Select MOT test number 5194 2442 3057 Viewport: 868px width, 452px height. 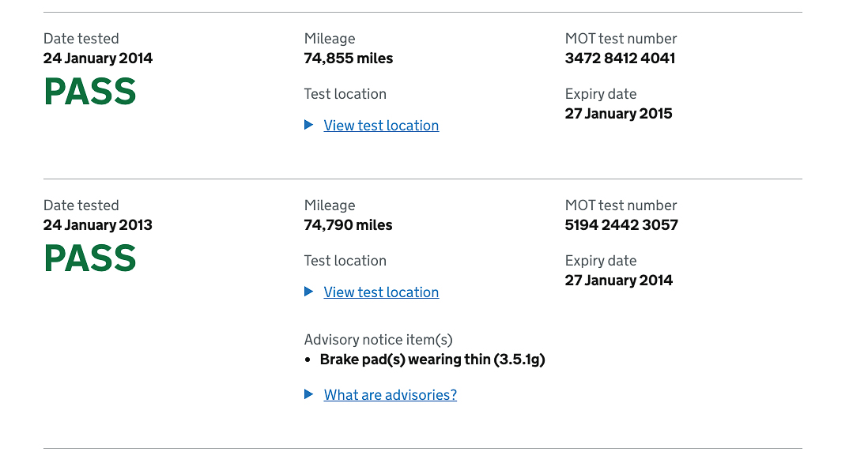click(x=621, y=224)
